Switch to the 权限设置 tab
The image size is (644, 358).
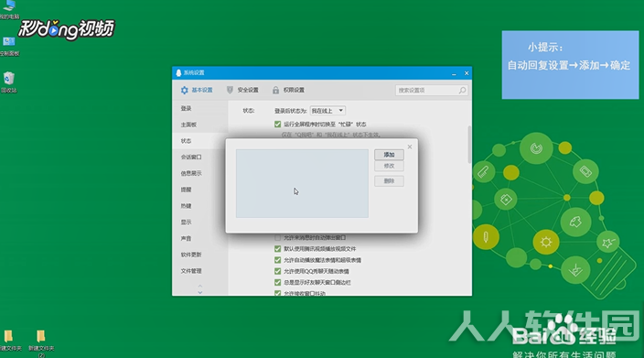tap(288, 90)
